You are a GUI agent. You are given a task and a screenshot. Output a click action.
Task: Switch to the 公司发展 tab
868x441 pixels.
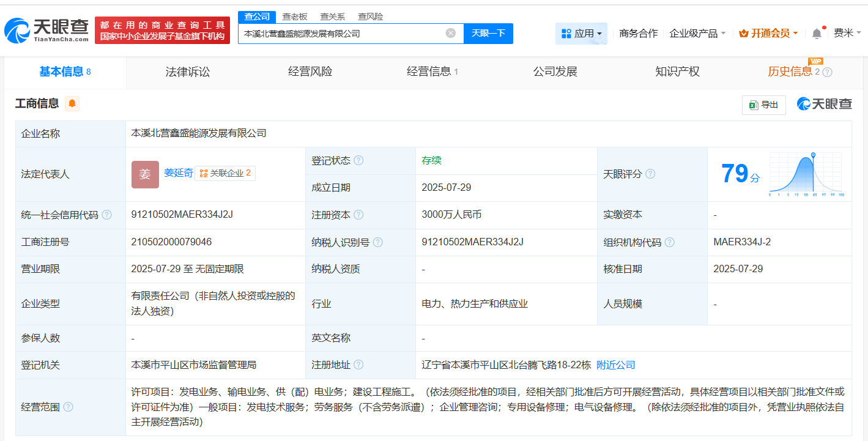click(x=555, y=72)
